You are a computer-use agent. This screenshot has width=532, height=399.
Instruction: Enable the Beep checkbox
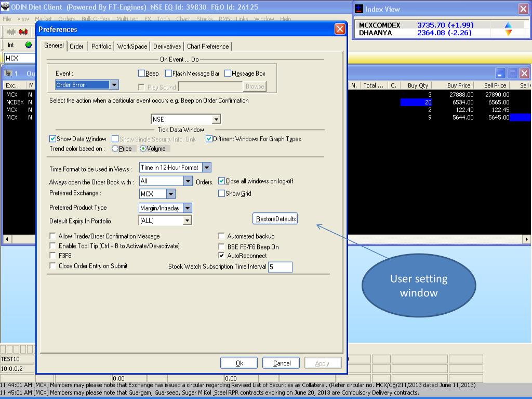pyautogui.click(x=141, y=73)
